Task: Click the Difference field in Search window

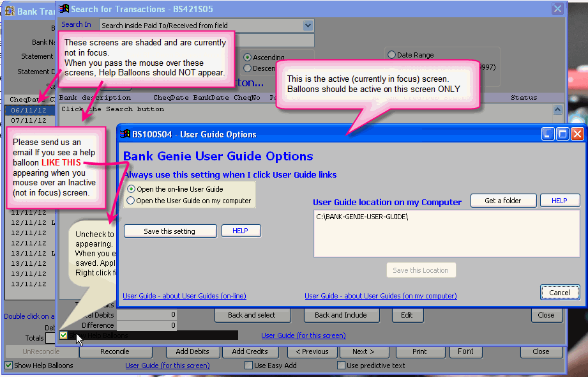Action: point(147,325)
